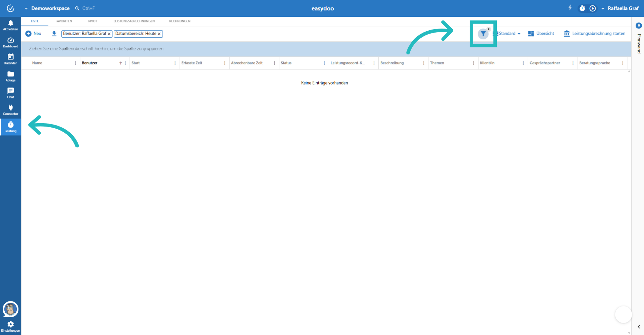
Task: Remove the Benutzer: Raffaella Graf filter
Action: (109, 34)
